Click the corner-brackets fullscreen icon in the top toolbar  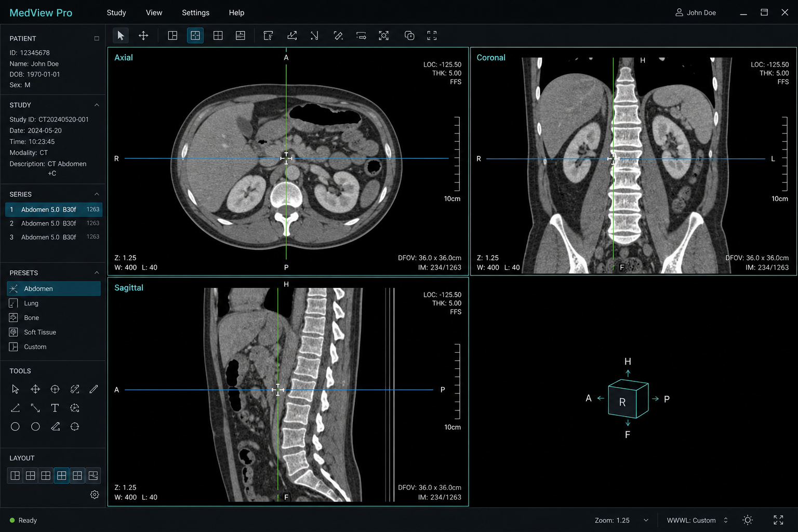[432, 35]
